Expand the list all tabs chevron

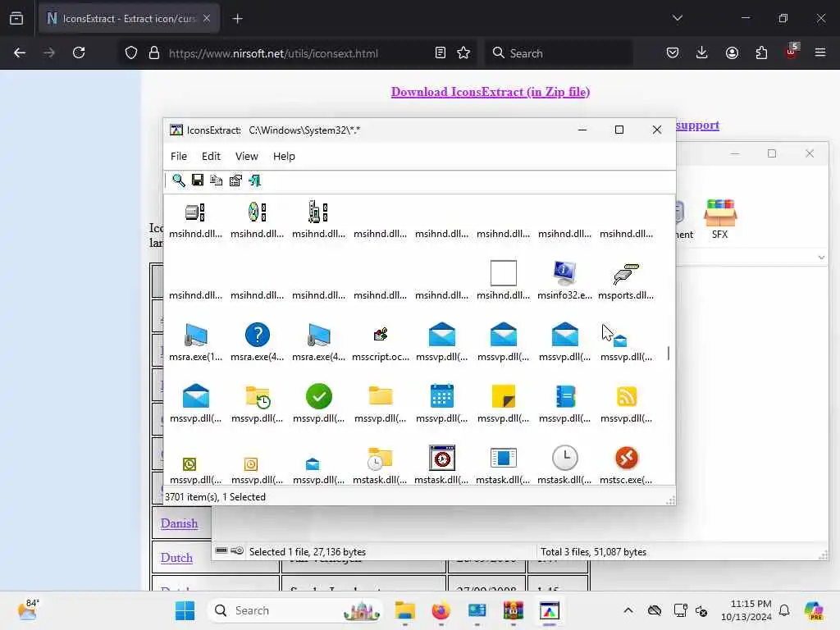click(x=677, y=18)
